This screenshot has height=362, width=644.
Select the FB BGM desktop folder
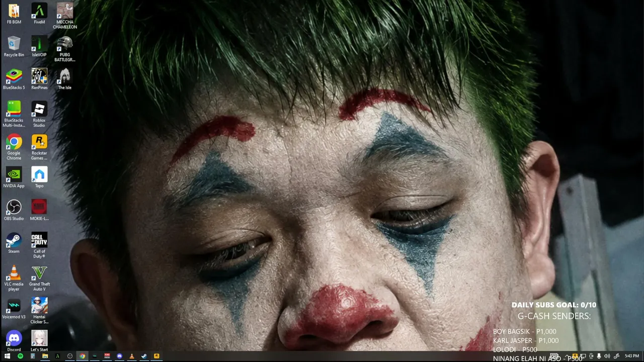click(14, 14)
